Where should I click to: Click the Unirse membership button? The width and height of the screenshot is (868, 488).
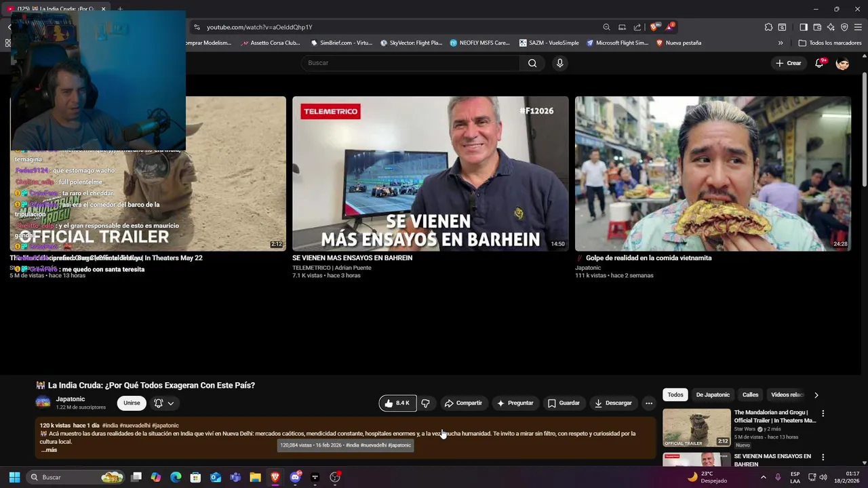click(132, 403)
